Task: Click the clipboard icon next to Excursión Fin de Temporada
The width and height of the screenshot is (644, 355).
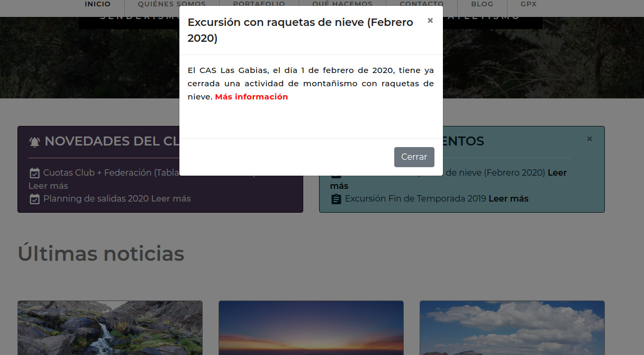Action: [336, 199]
